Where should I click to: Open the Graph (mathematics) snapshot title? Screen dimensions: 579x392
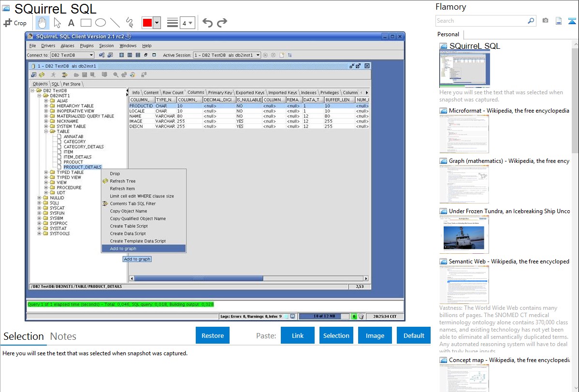(x=509, y=161)
